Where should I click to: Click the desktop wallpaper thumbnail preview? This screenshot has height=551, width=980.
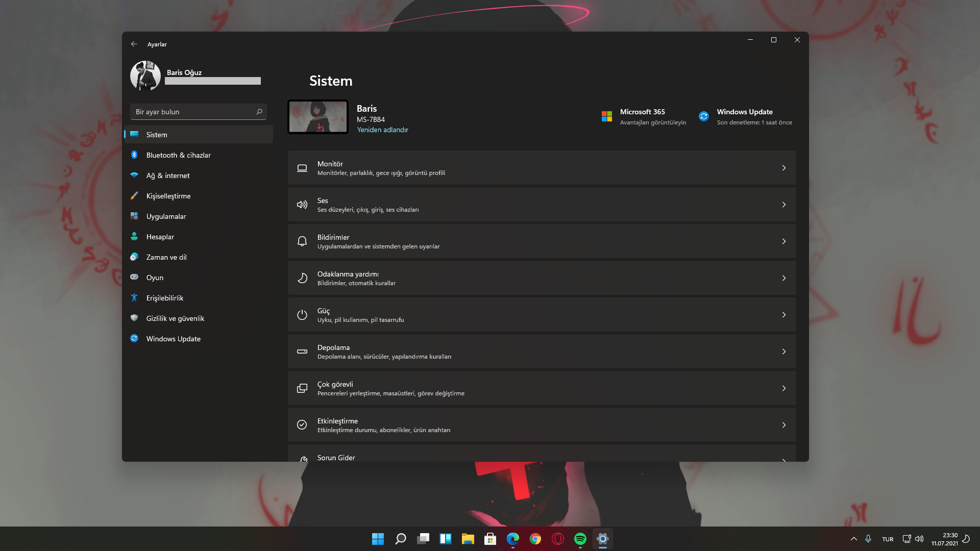pos(317,117)
